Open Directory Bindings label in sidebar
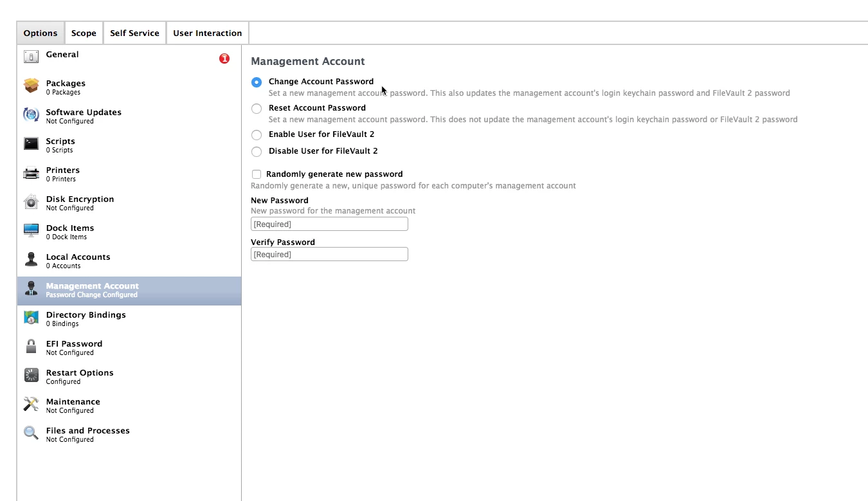This screenshot has width=868, height=501. (86, 314)
